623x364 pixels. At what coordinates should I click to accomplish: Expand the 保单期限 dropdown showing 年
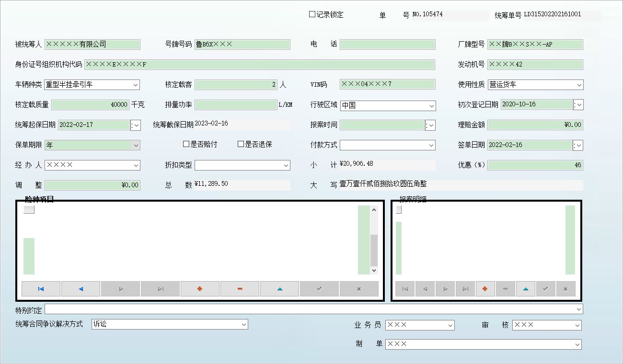[136, 145]
